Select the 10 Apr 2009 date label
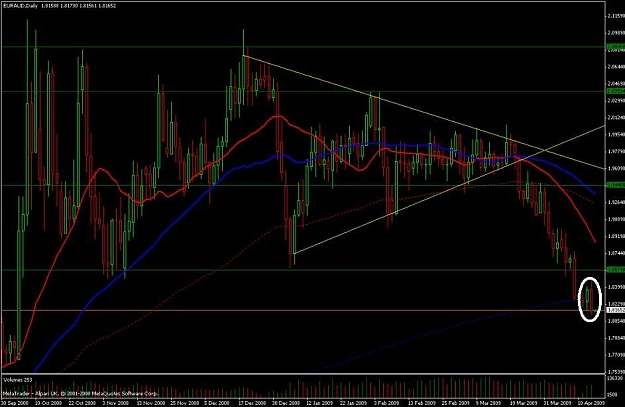 (589, 403)
